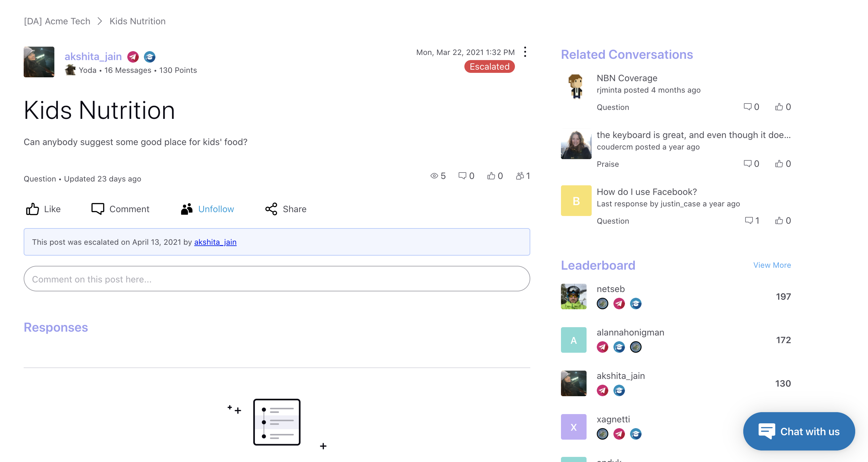
Task: Click the akshita_jain profile avatar image
Action: 39,62
